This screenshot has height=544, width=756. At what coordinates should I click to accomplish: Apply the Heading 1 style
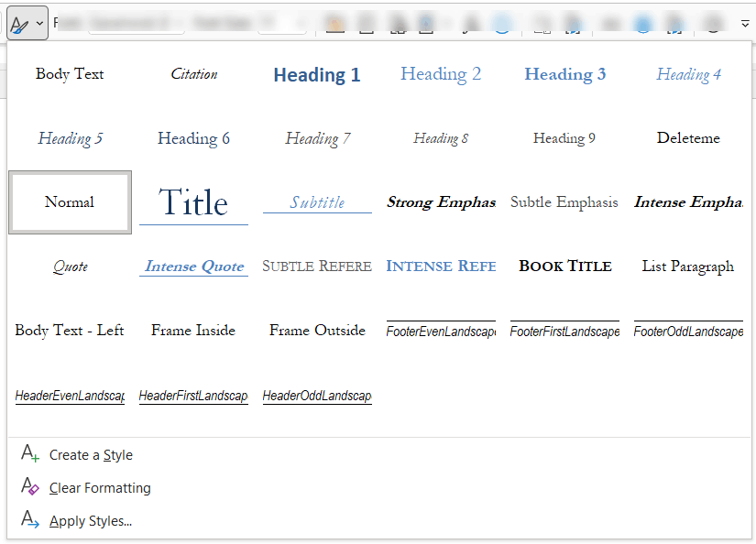317,74
